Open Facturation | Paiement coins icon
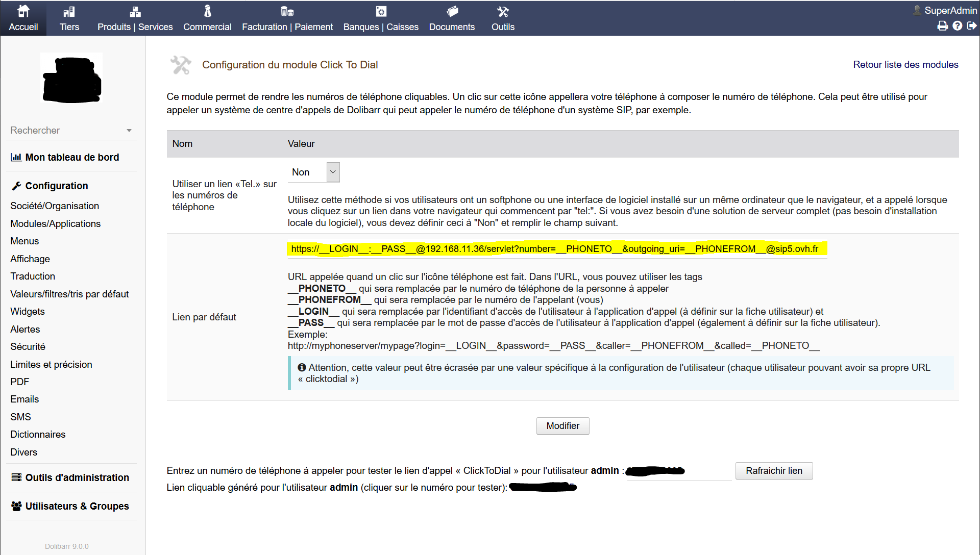This screenshot has width=980, height=555. pos(287,11)
